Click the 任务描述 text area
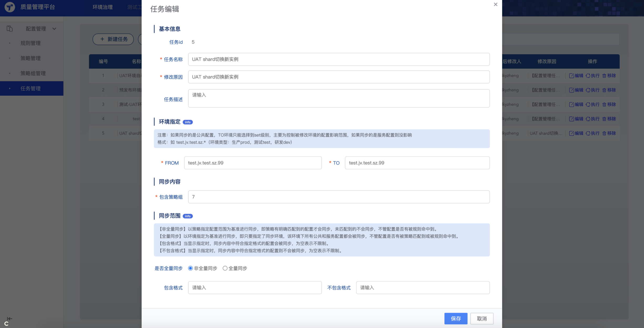This screenshot has height=328, width=644. pyautogui.click(x=339, y=98)
